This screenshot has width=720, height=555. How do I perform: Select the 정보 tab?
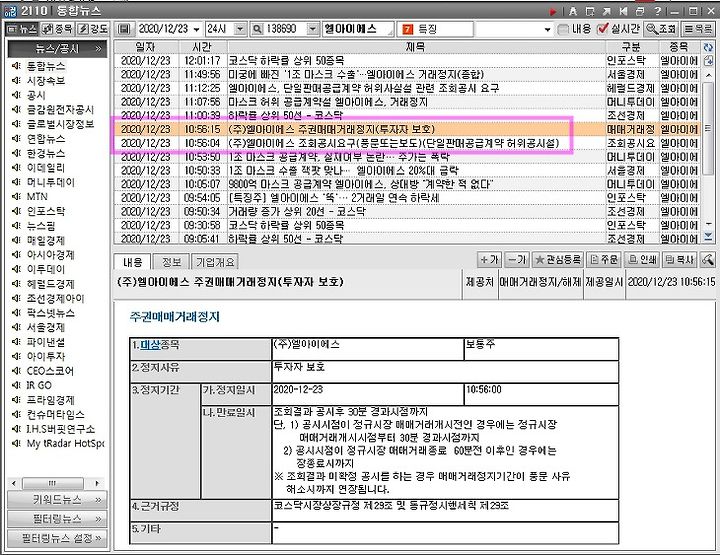coord(171,262)
